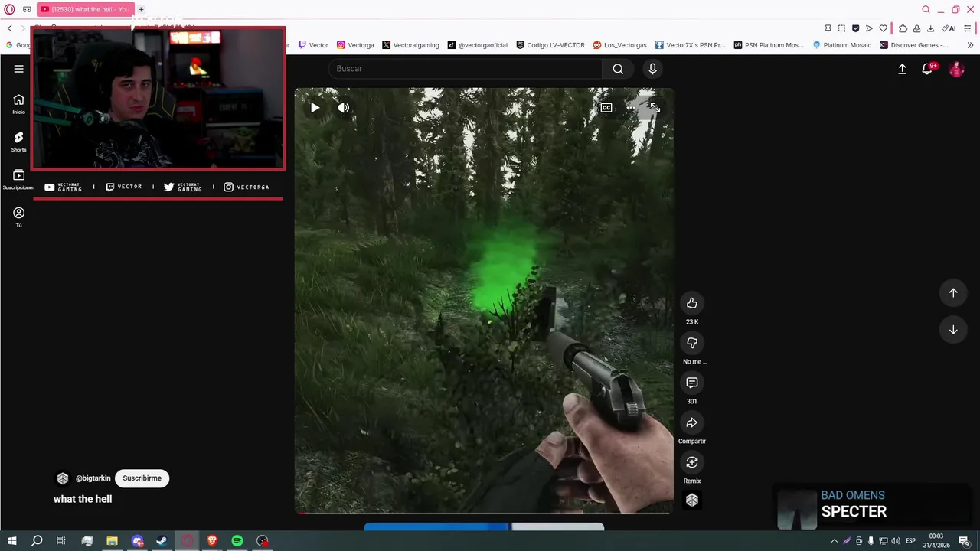
Task: Open Vector7X's PSN Pr... bookmark
Action: (x=690, y=45)
